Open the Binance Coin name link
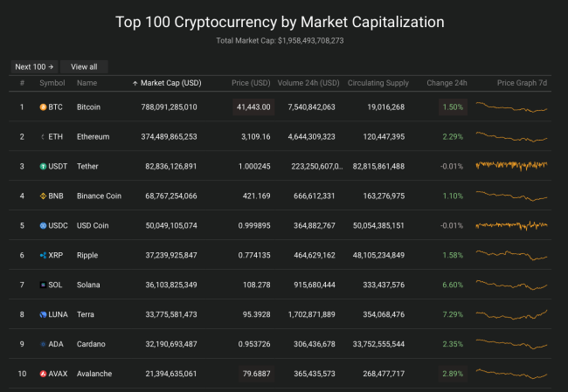 click(99, 196)
